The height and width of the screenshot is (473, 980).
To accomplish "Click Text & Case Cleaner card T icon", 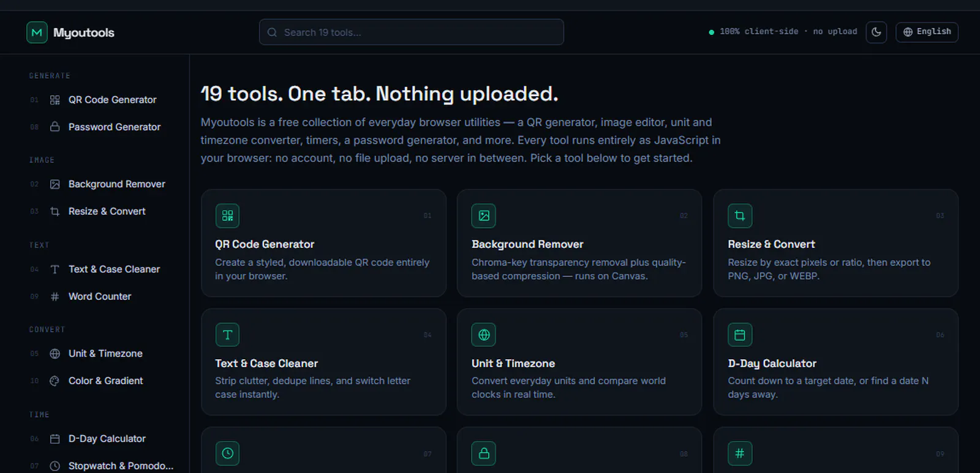I will click(x=227, y=335).
